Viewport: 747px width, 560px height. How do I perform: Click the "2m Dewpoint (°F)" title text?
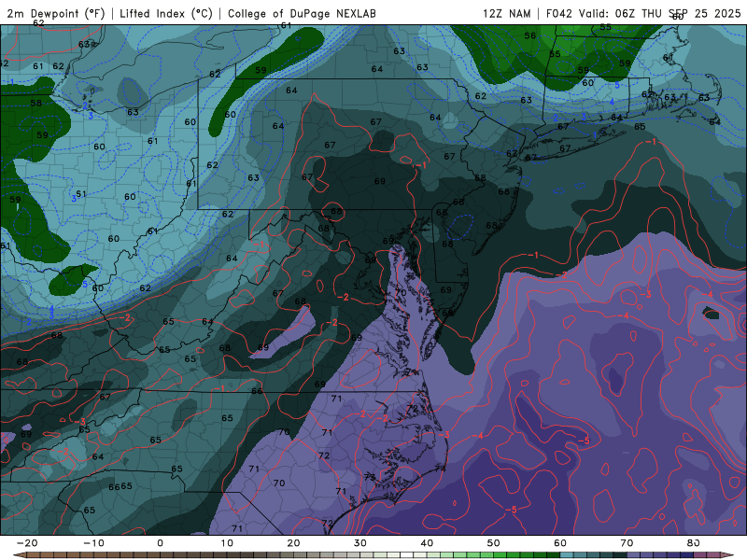56,13
